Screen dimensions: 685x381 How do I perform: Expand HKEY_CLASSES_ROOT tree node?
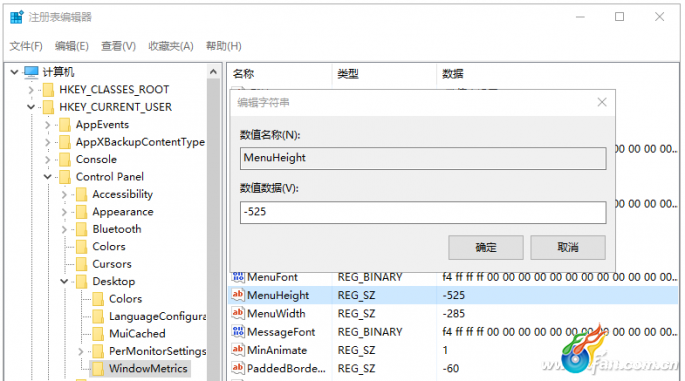tap(31, 90)
